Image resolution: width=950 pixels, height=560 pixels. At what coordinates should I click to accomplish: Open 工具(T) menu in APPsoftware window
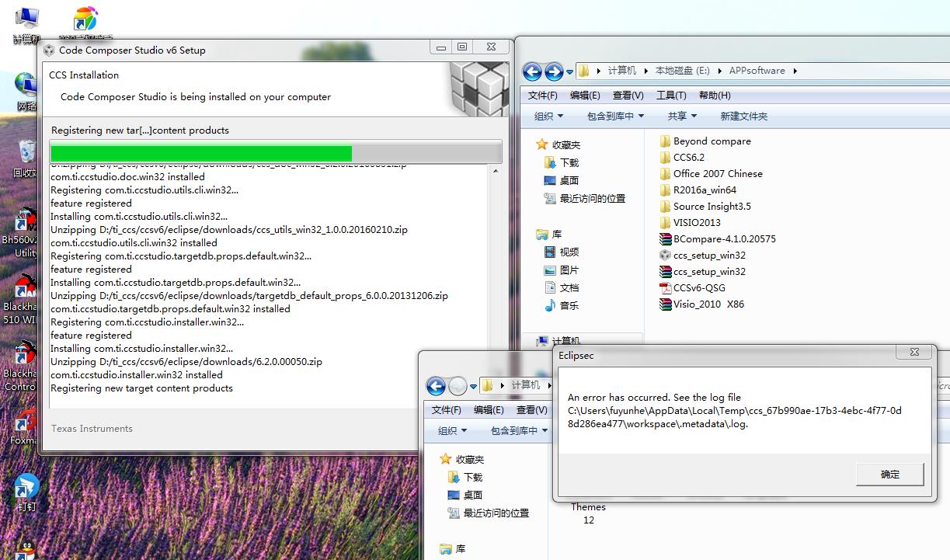[x=671, y=96]
